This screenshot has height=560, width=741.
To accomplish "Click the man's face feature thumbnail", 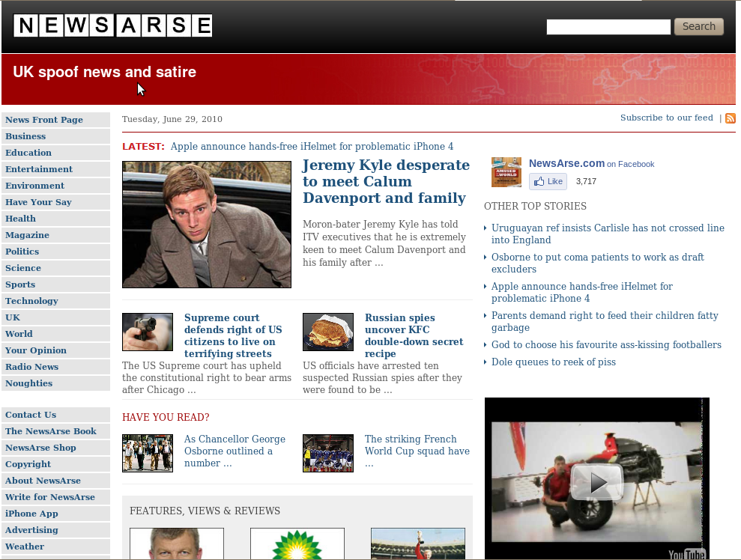I will click(177, 544).
